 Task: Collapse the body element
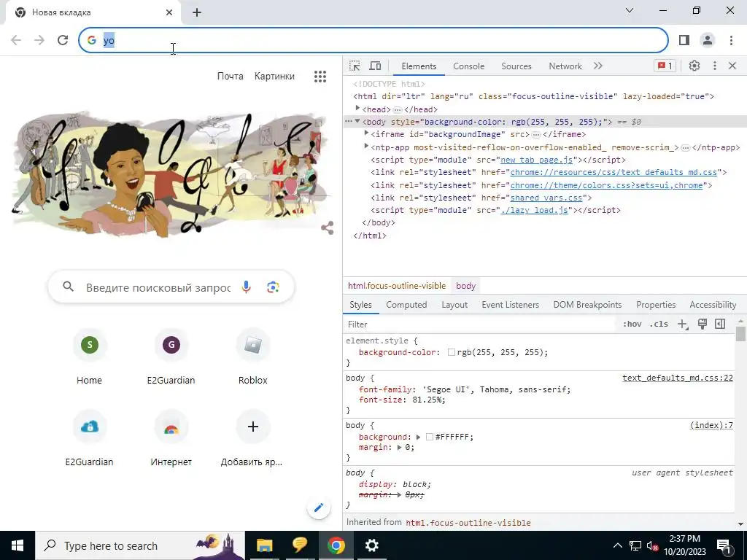pyautogui.click(x=357, y=122)
